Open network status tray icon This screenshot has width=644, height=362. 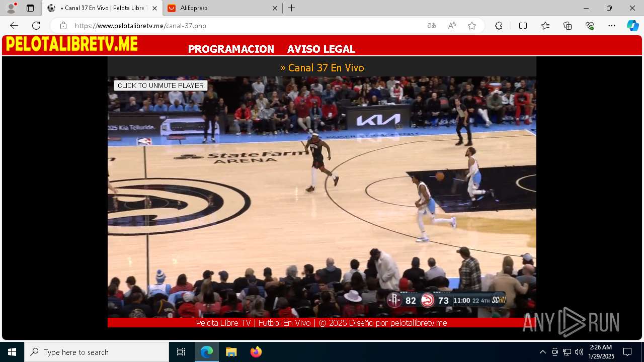pyautogui.click(x=567, y=352)
